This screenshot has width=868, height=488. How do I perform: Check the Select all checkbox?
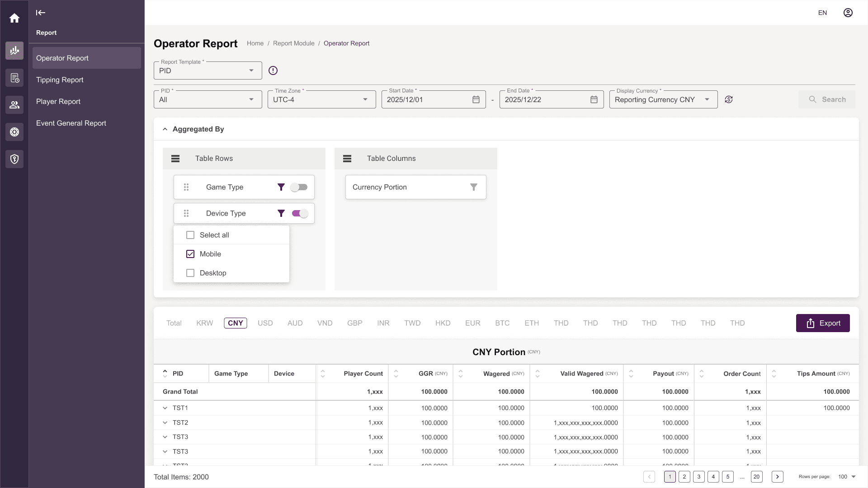tap(190, 235)
